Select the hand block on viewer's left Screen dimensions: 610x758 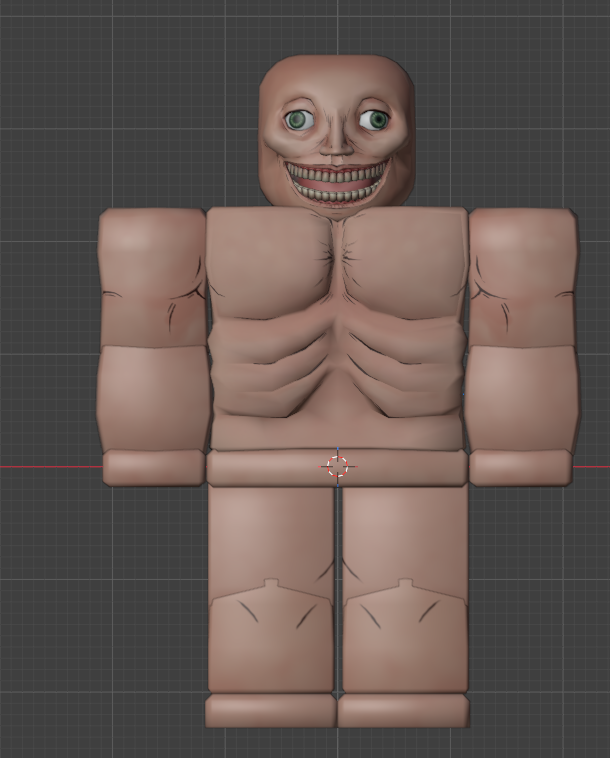click(155, 467)
